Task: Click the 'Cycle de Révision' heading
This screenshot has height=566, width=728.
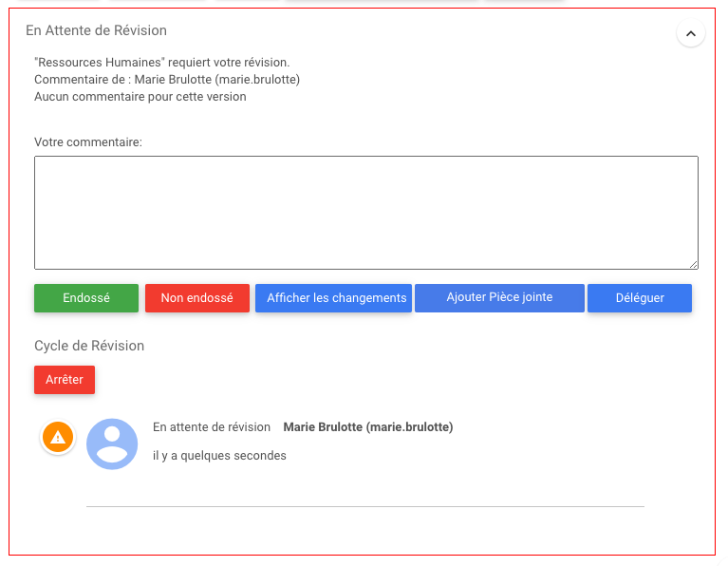Action: pyautogui.click(x=89, y=346)
